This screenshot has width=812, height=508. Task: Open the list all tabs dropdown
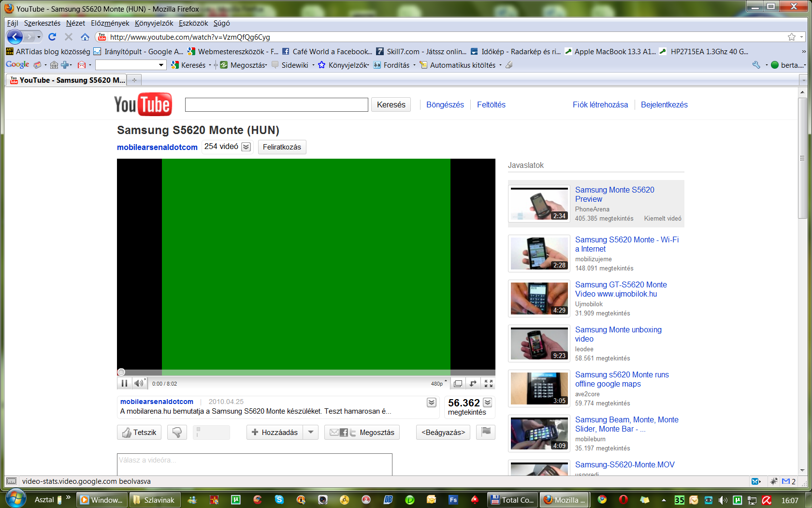803,80
